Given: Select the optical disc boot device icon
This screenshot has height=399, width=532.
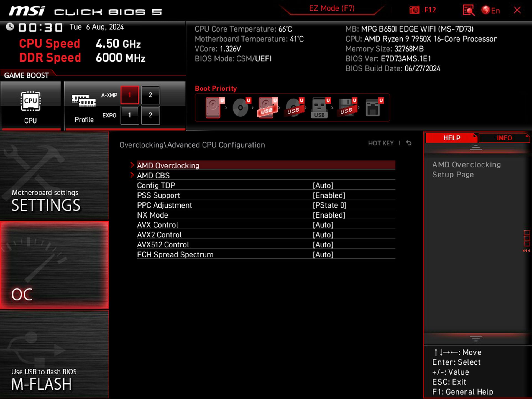Looking at the screenshot, I should click(240, 108).
